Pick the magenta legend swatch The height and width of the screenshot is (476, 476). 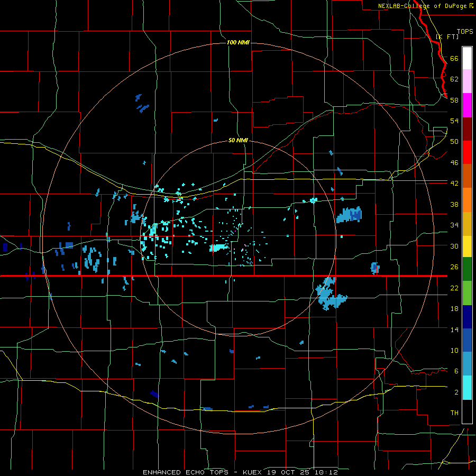tap(467, 105)
